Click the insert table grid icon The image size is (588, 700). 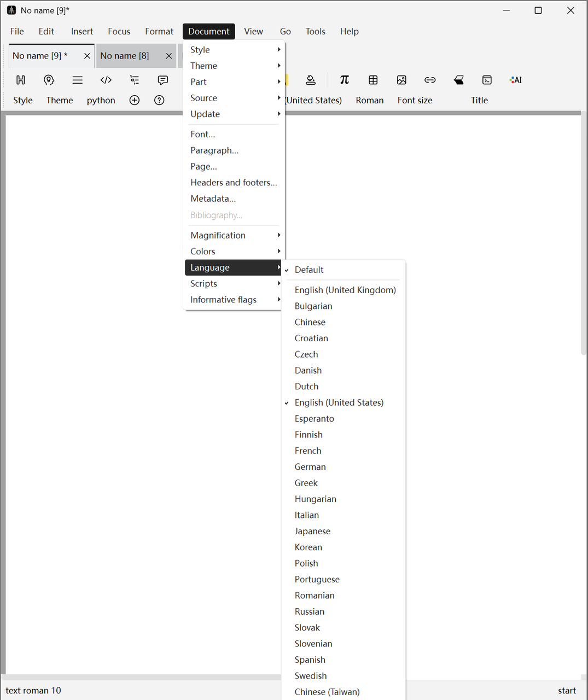pos(373,80)
